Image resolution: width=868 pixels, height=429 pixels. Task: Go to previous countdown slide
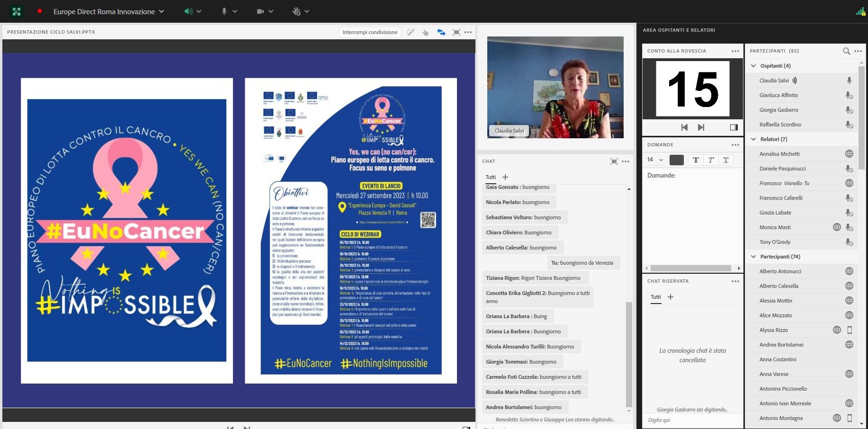[x=684, y=127]
